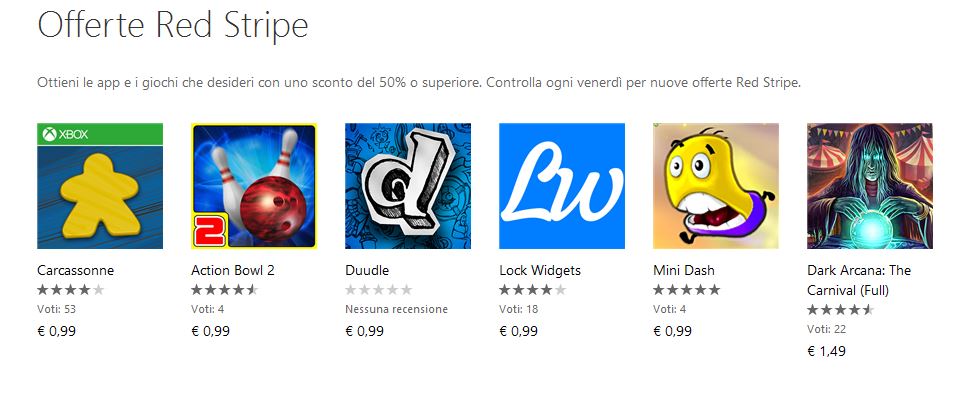Open the Lock Widgets blue icon

pos(562,186)
